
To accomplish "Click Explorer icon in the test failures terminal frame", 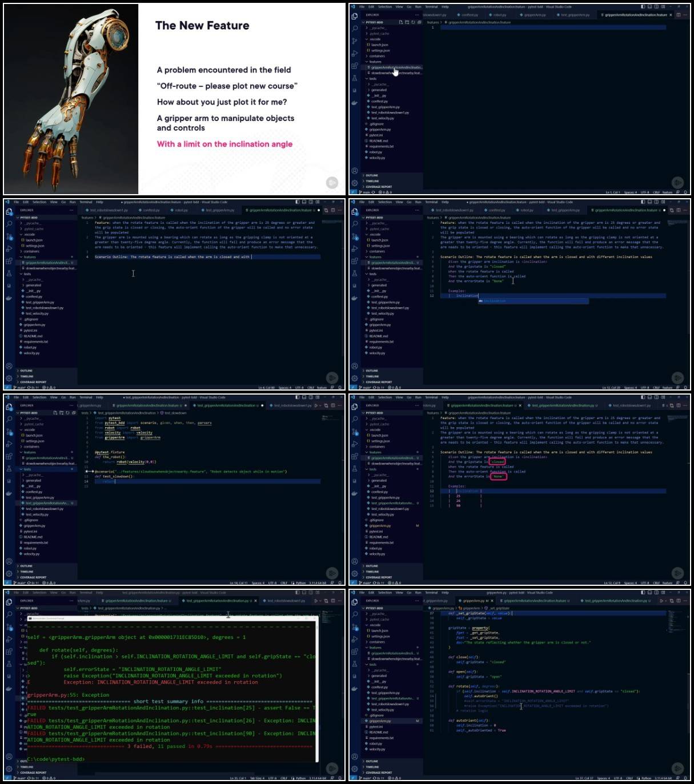I will [x=9, y=602].
